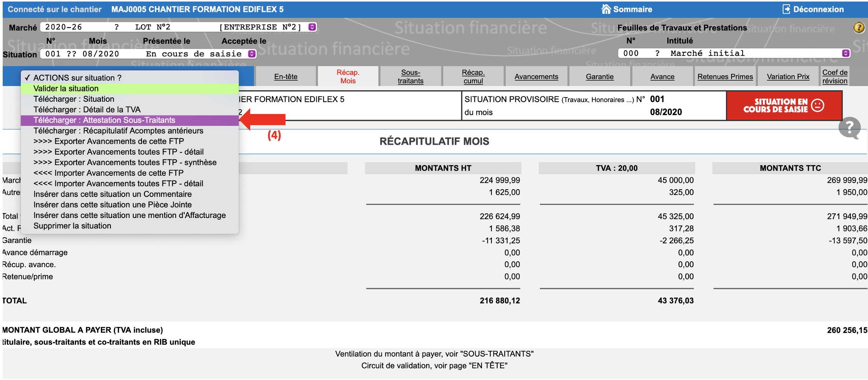Open the Retenues Primes tab
868x380 pixels.
click(x=725, y=77)
